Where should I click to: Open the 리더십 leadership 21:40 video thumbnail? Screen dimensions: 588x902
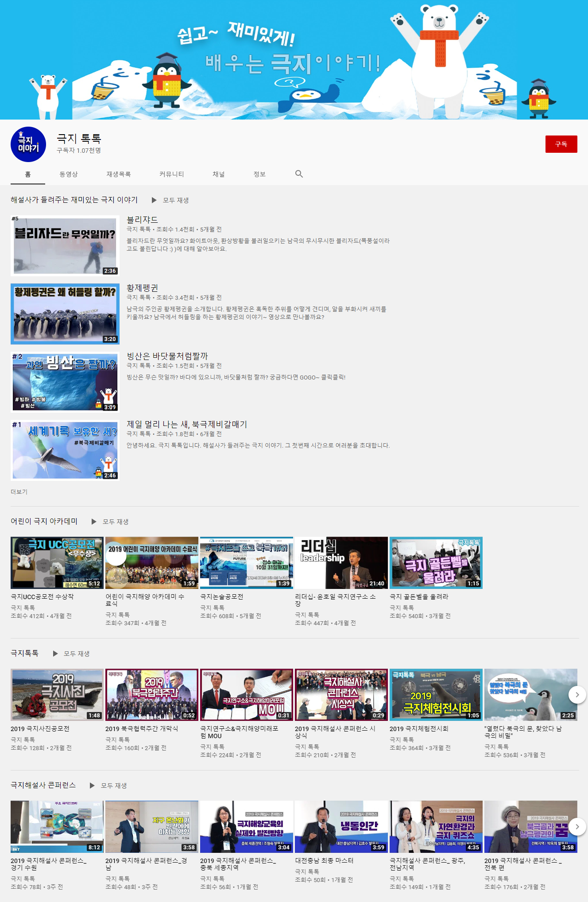click(341, 563)
